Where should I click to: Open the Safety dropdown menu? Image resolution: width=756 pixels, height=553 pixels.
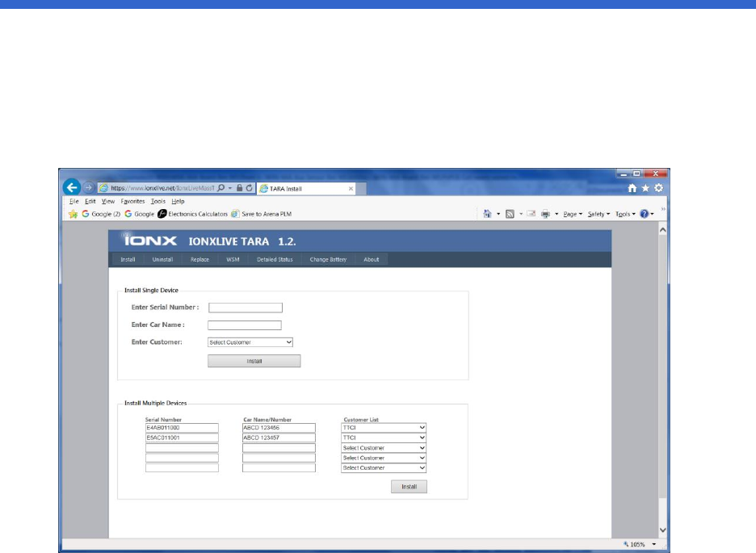pyautogui.click(x=598, y=214)
